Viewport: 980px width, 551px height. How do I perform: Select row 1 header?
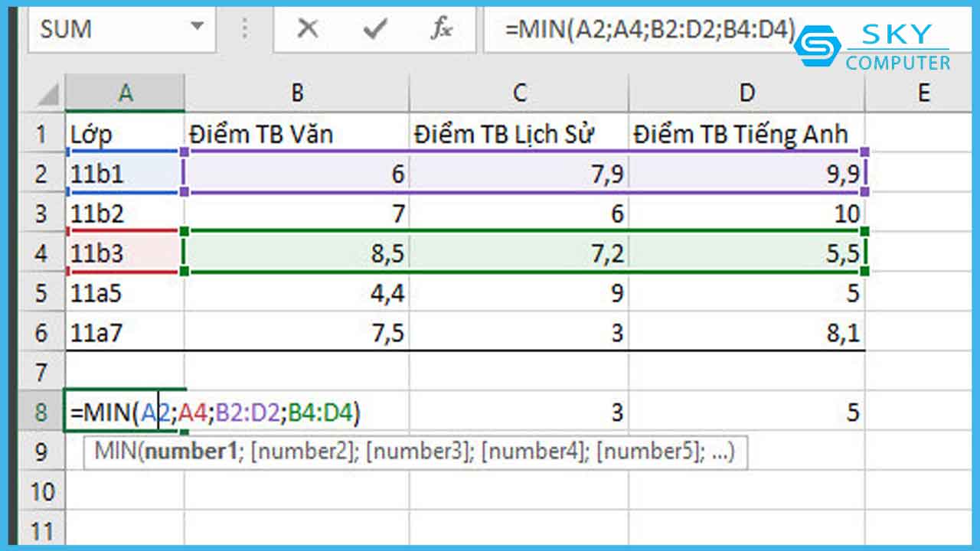41,135
